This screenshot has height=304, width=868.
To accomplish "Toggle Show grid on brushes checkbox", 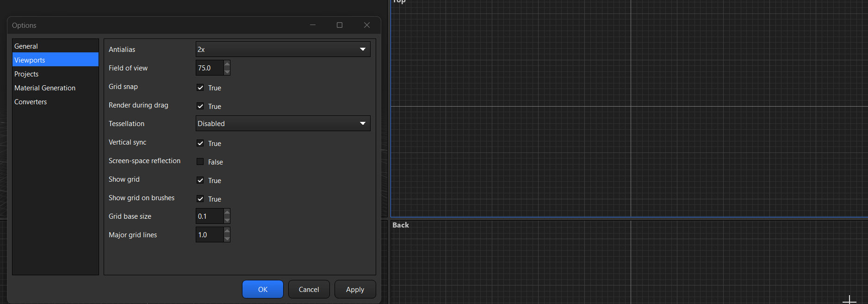I will click(200, 199).
